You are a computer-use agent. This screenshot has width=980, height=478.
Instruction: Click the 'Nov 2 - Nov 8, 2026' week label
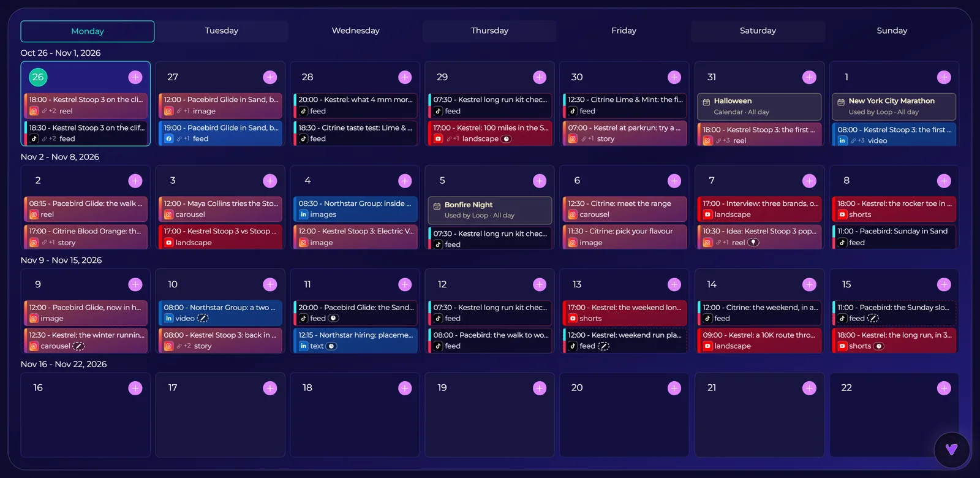point(60,157)
